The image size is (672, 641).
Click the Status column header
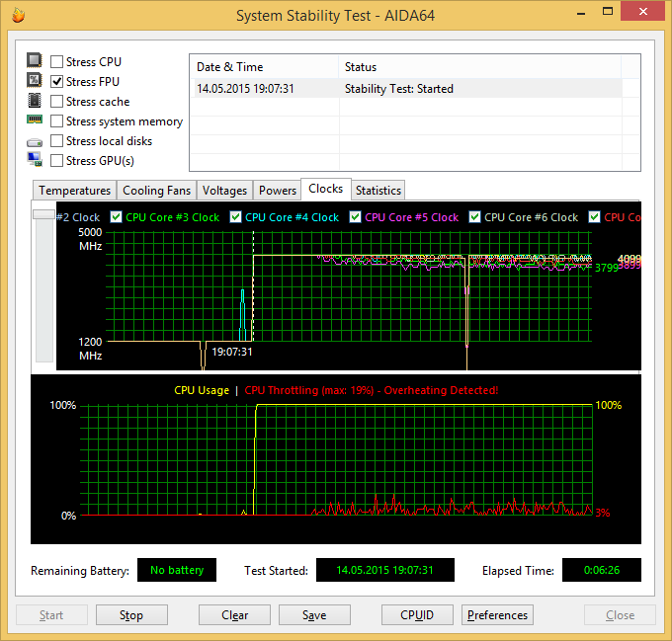[x=480, y=67]
